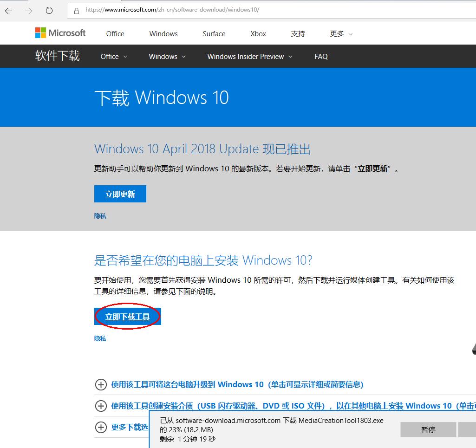Open the Windows Insider Preview dropdown
The height and width of the screenshot is (448, 476).
249,56
